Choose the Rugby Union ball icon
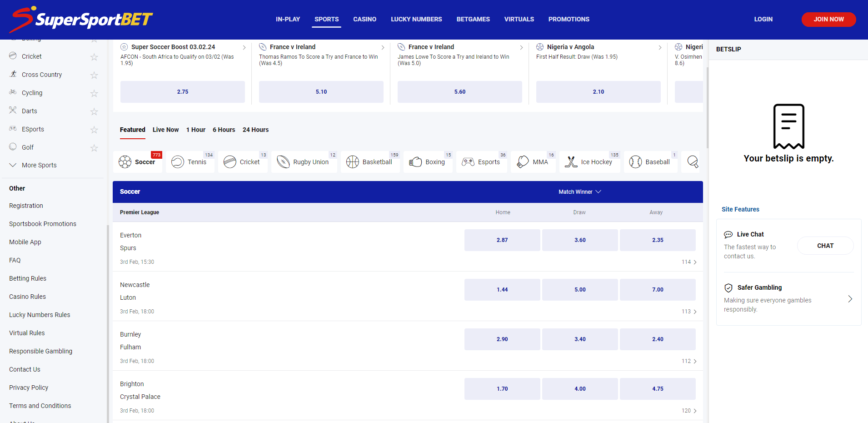This screenshot has height=423, width=868. 283,162
